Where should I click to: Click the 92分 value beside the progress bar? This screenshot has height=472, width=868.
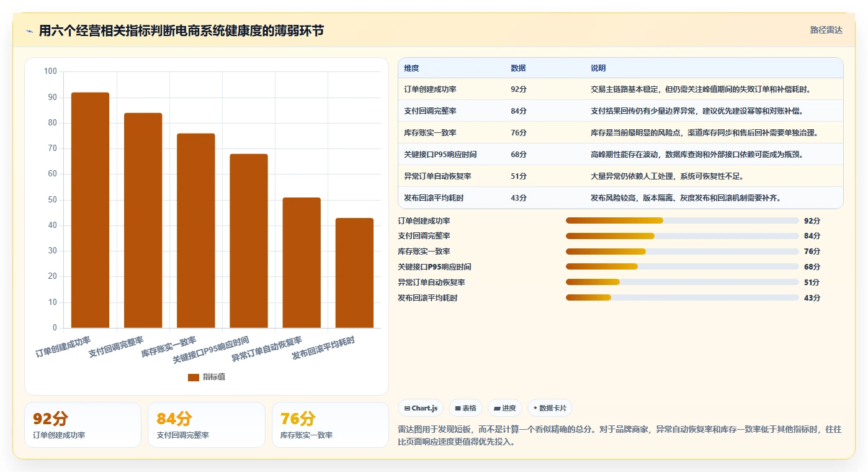pos(812,220)
